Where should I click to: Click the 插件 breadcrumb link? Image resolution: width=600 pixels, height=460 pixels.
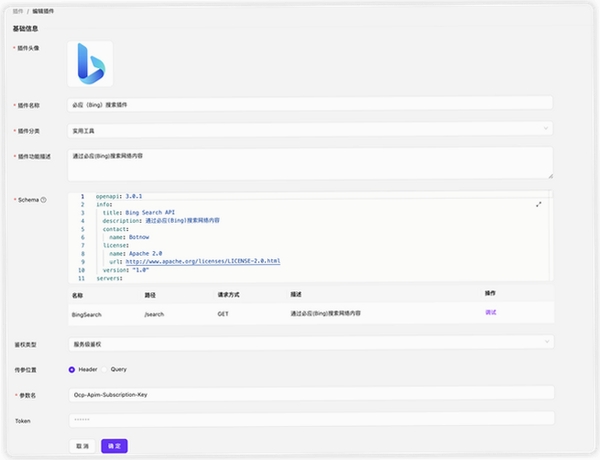pyautogui.click(x=18, y=11)
